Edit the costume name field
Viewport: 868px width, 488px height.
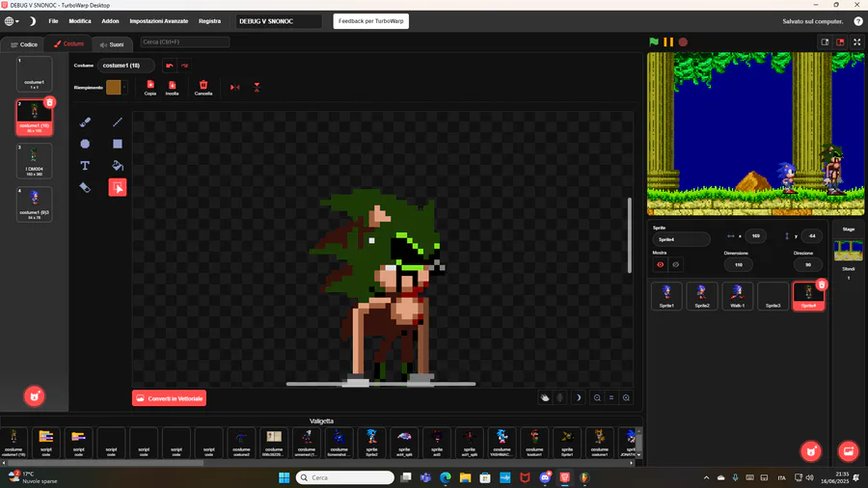click(126, 66)
